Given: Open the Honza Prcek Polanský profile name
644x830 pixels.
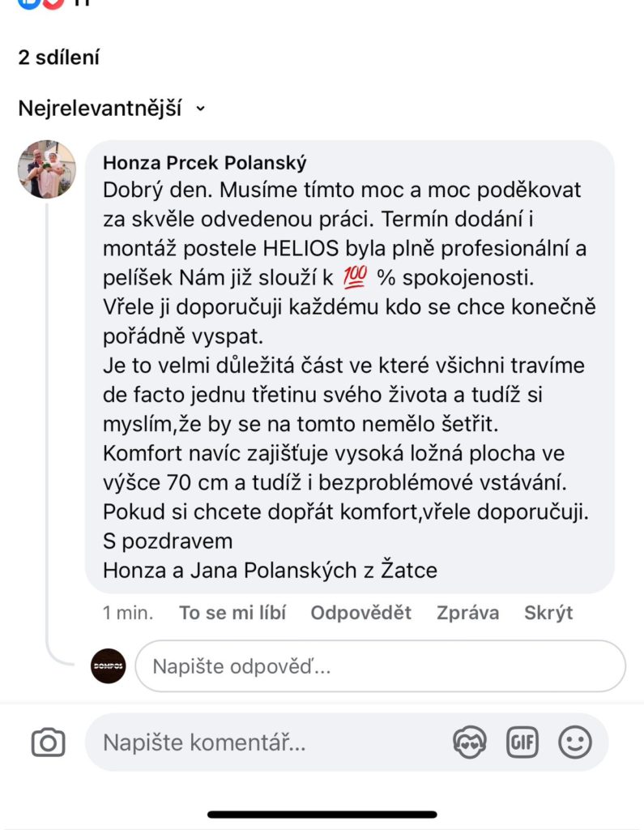Looking at the screenshot, I should 205,162.
